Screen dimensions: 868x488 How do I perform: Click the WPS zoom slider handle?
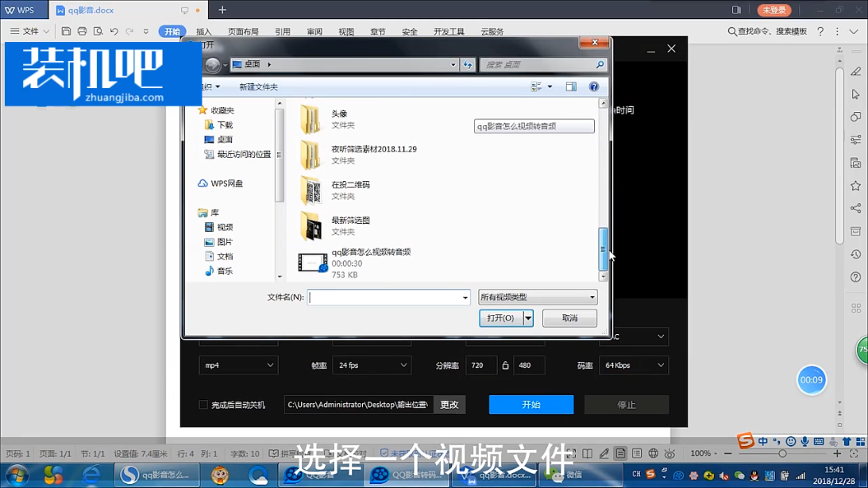click(x=782, y=453)
